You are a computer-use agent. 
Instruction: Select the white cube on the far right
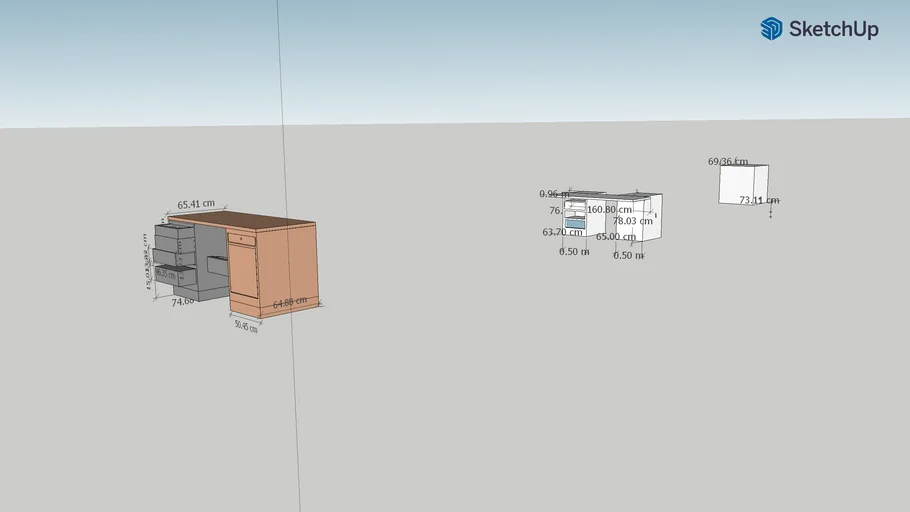741,184
